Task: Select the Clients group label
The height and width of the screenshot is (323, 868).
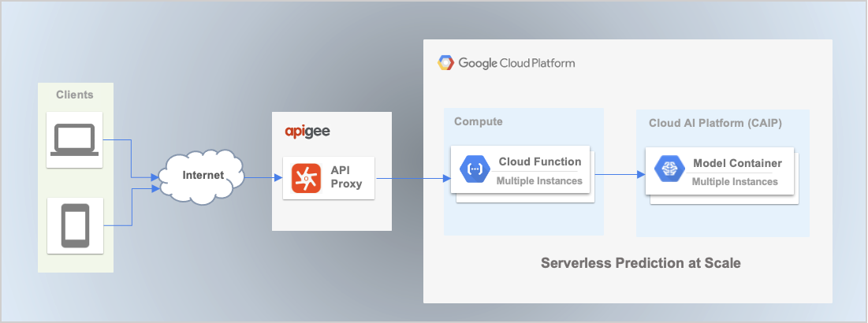Action: click(x=75, y=95)
